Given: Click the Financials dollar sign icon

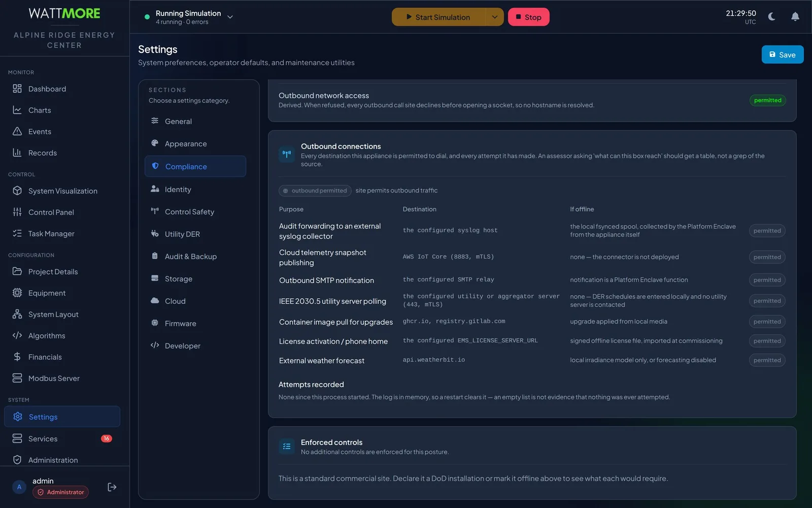Looking at the screenshot, I should coord(17,357).
